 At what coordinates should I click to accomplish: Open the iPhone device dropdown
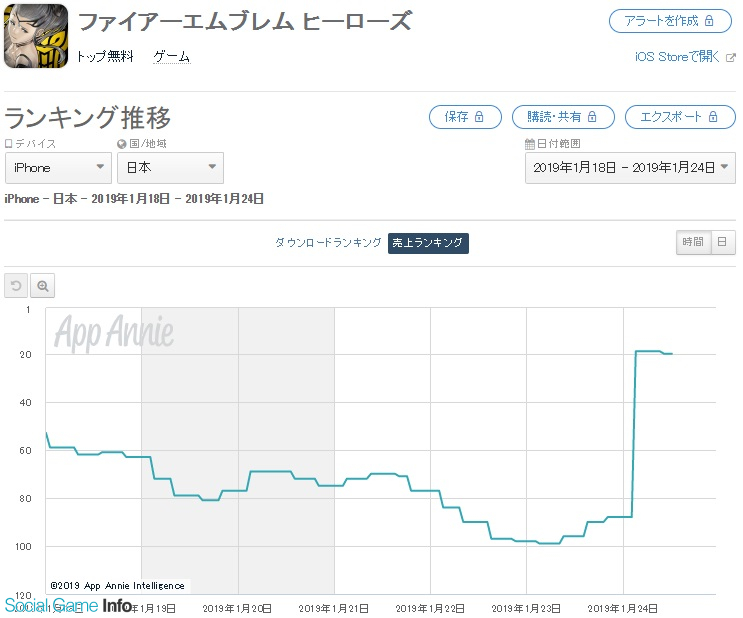point(58,168)
